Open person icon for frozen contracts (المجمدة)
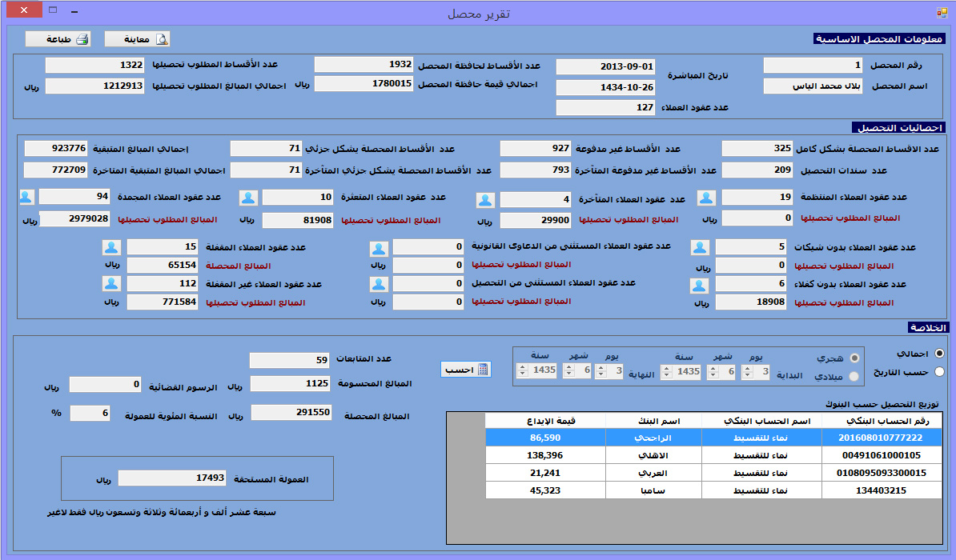956x560 pixels. [27, 197]
